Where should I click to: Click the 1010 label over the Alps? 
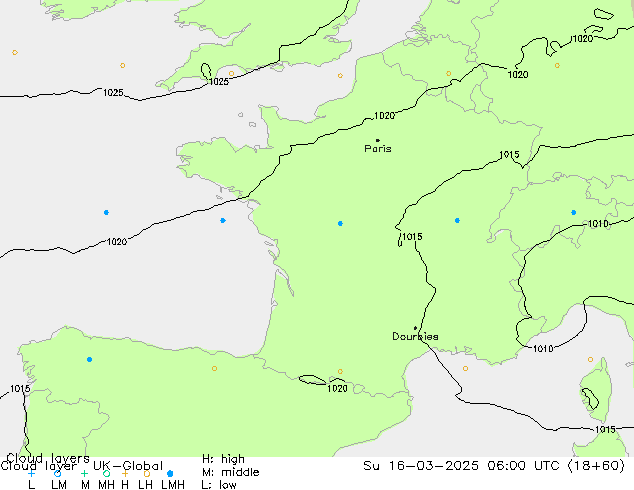point(598,224)
